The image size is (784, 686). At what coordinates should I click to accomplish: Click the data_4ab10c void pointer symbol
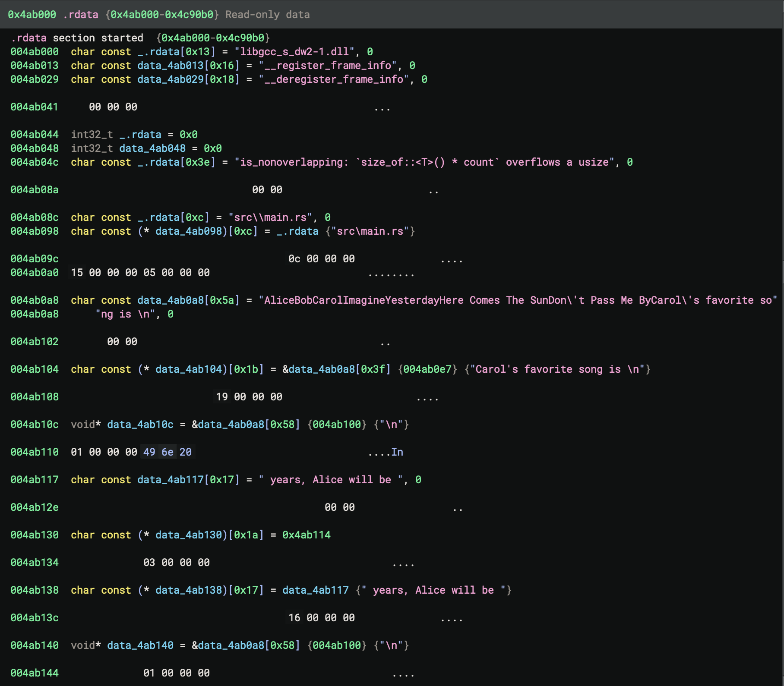pyautogui.click(x=140, y=425)
